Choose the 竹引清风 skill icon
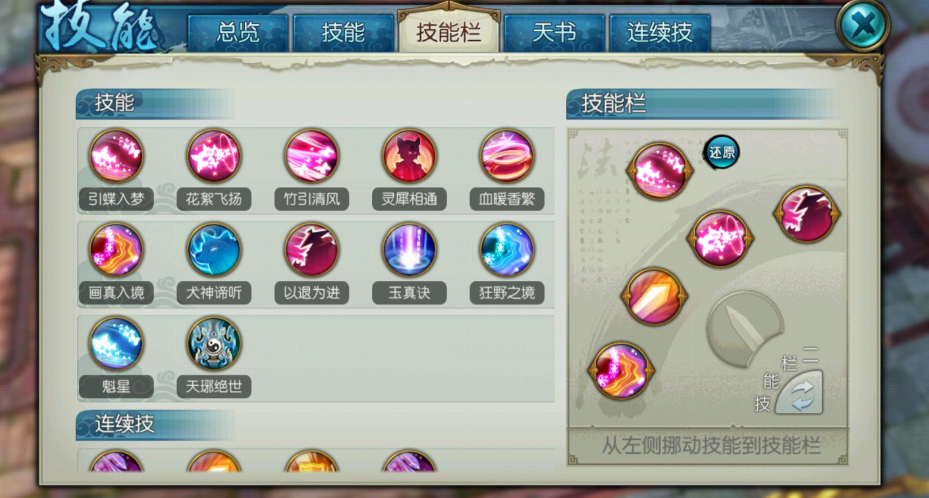The height and width of the screenshot is (498, 929). tap(312, 156)
